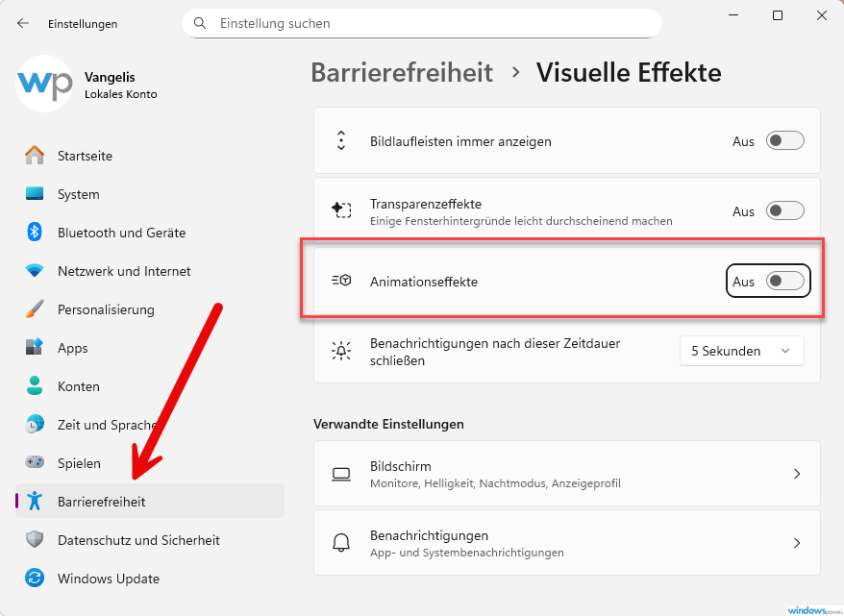Click the Apps sidebar icon
The width and height of the screenshot is (844, 616).
(x=35, y=348)
